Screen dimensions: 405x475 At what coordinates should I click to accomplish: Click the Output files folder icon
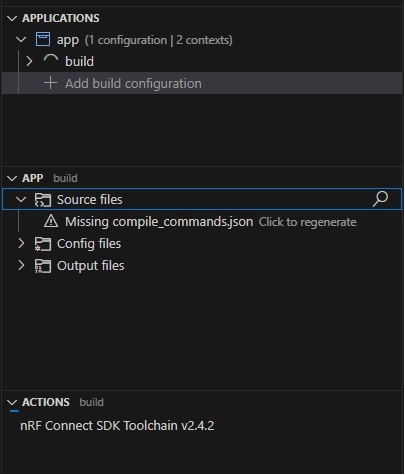point(43,266)
